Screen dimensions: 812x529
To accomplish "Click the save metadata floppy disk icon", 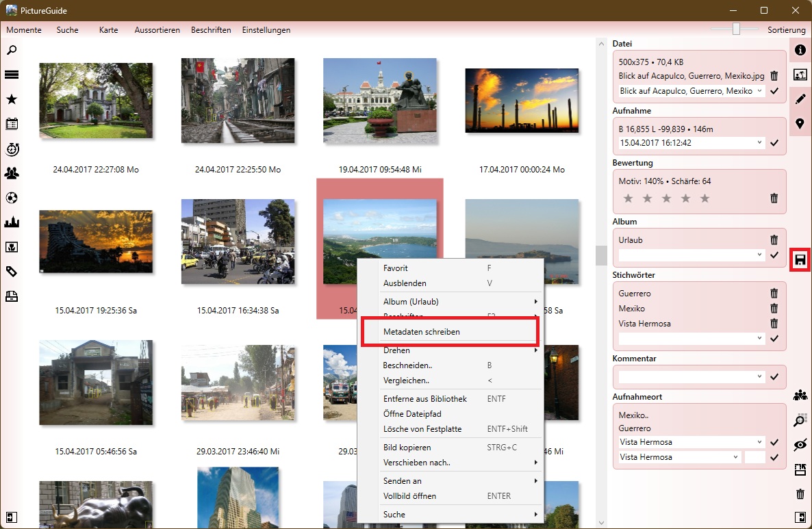I will click(x=799, y=261).
